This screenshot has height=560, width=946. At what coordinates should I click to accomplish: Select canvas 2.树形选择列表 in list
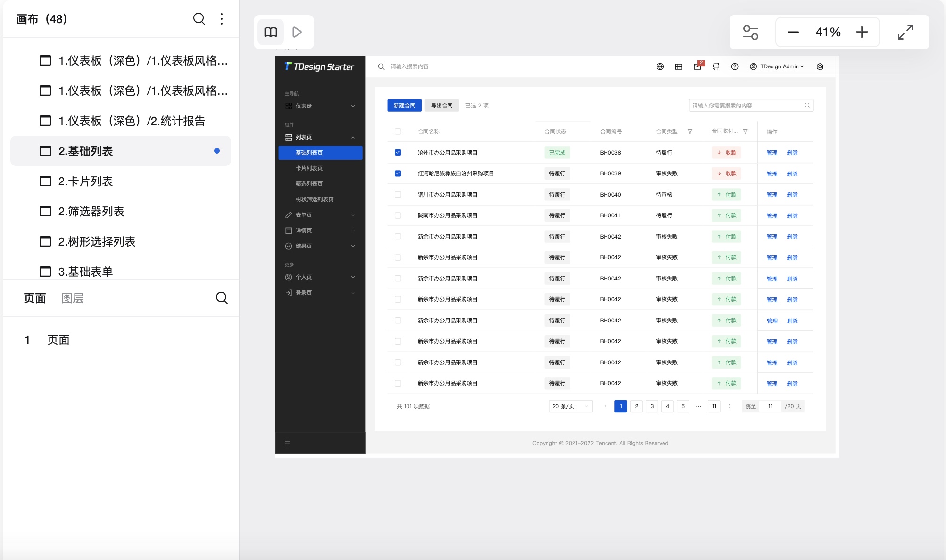click(x=121, y=241)
